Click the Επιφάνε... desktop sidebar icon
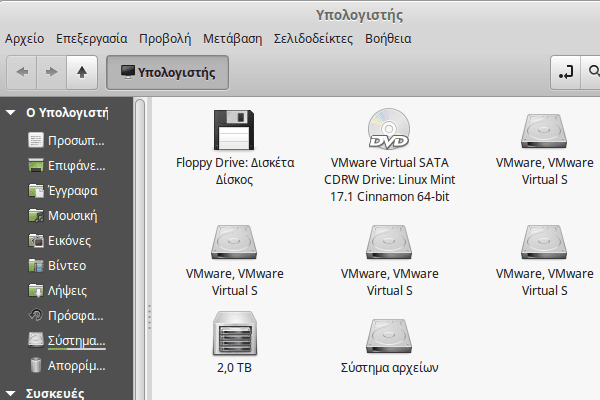This screenshot has height=400, width=600. pos(36,165)
